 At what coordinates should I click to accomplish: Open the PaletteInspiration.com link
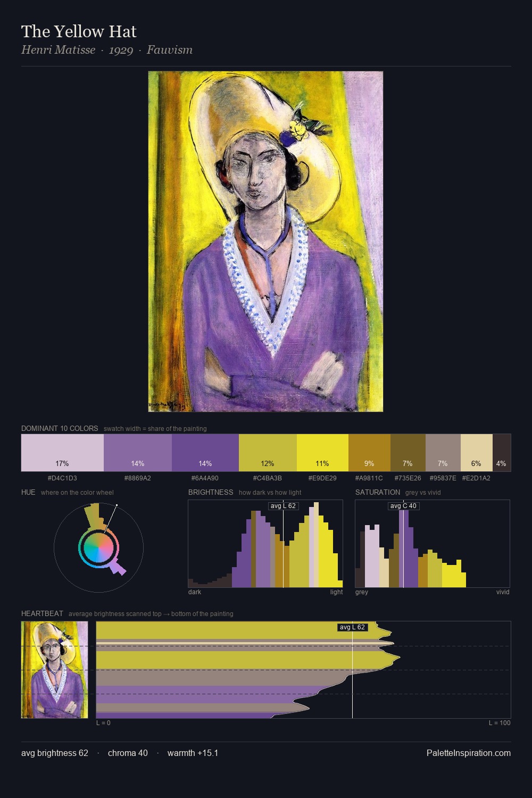(x=469, y=753)
